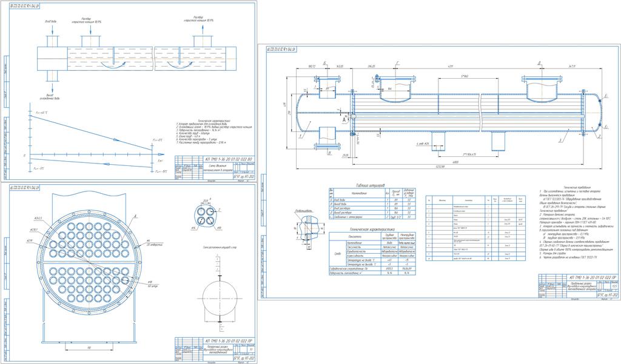Click the cross-section sheet's 'КП ТМО 1-36 20 01 02 022 ПР' code

[x=229, y=340]
